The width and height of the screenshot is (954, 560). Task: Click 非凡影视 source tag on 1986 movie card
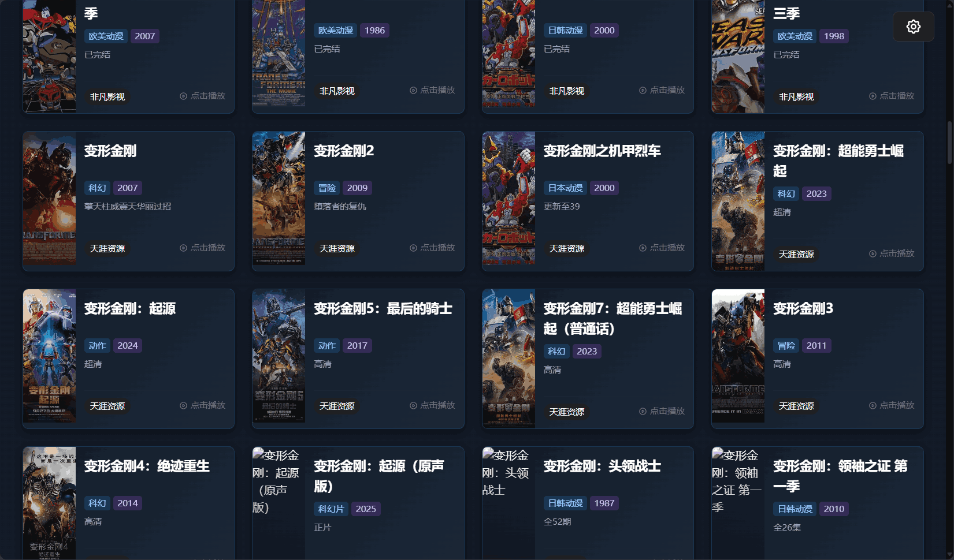[337, 91]
